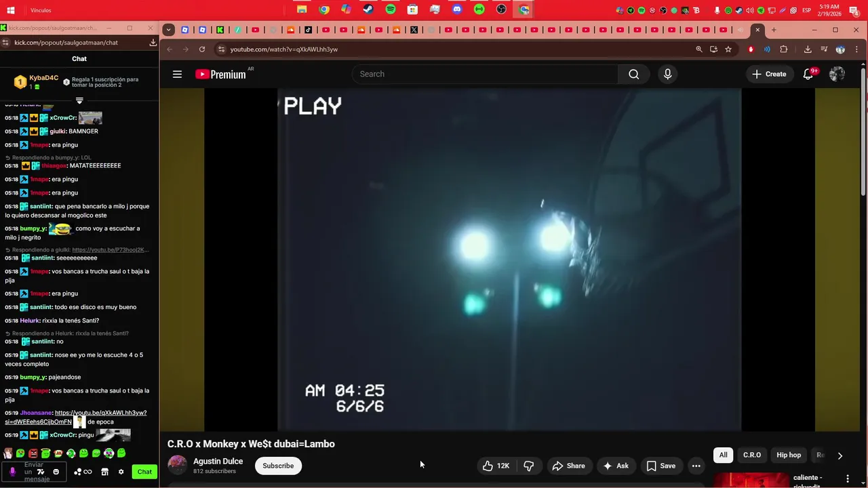Click the YouTube address bar URL

283,49
